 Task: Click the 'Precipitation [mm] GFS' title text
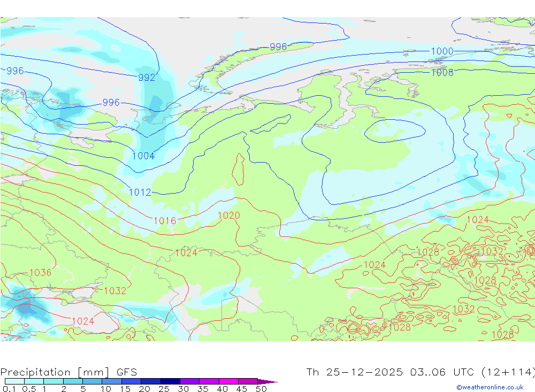point(68,372)
